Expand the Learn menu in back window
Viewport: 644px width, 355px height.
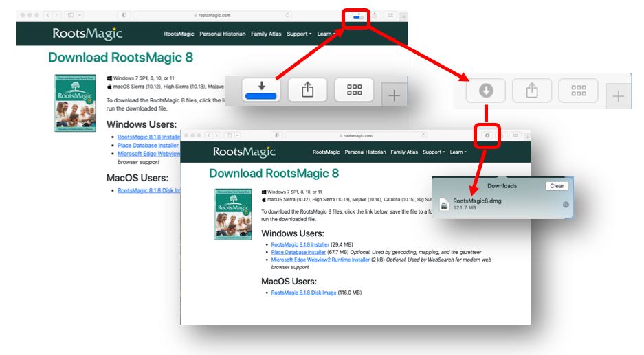pyautogui.click(x=326, y=34)
